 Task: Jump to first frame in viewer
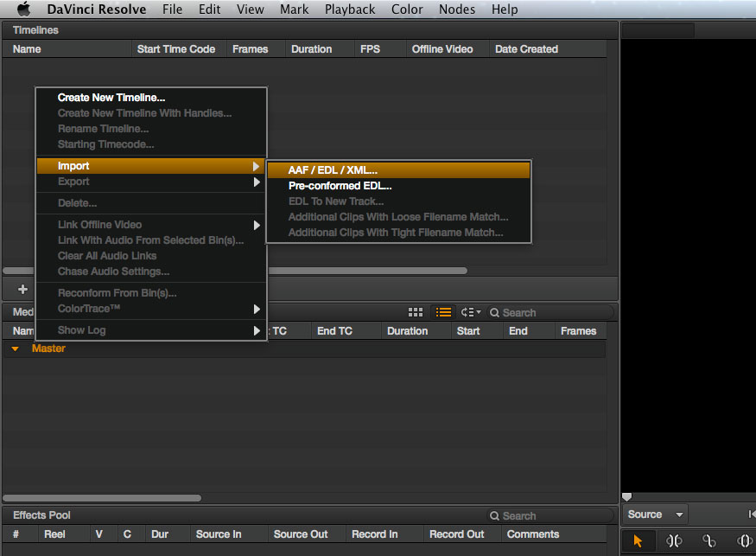(x=751, y=514)
